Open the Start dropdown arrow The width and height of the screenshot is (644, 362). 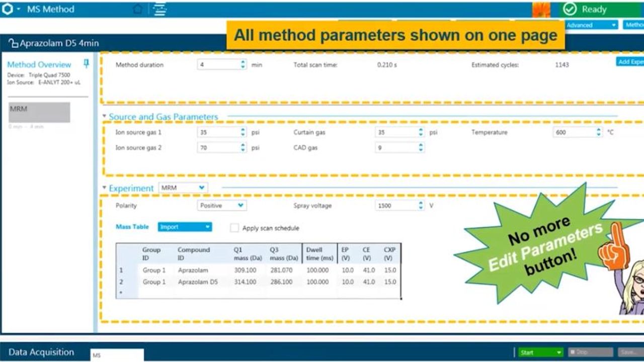point(558,352)
